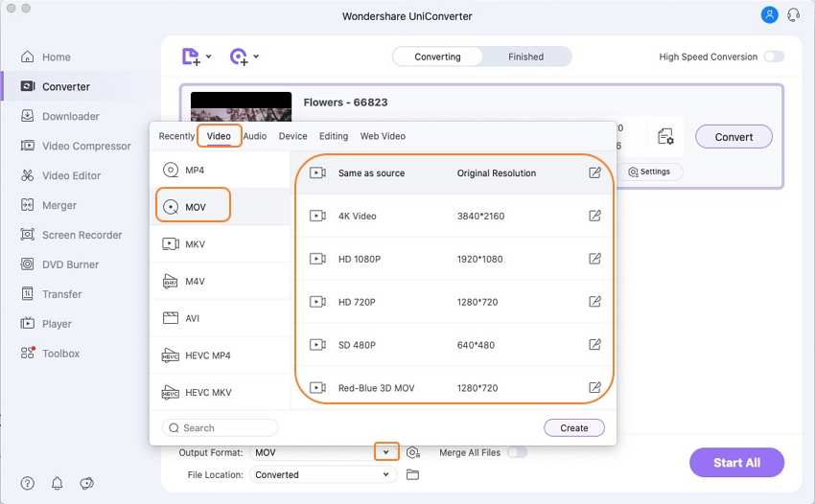Click the add files icon
Image resolution: width=815 pixels, height=504 pixels.
pyautogui.click(x=191, y=57)
